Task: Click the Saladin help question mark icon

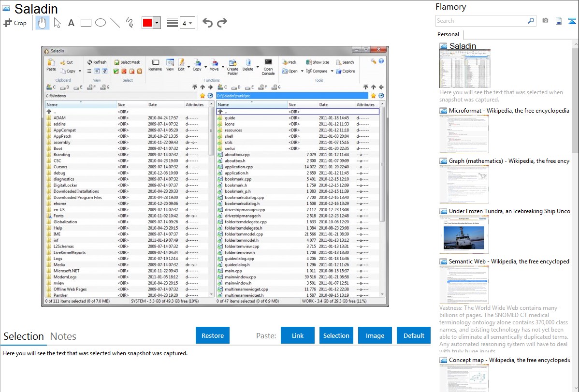Action: 381,61
